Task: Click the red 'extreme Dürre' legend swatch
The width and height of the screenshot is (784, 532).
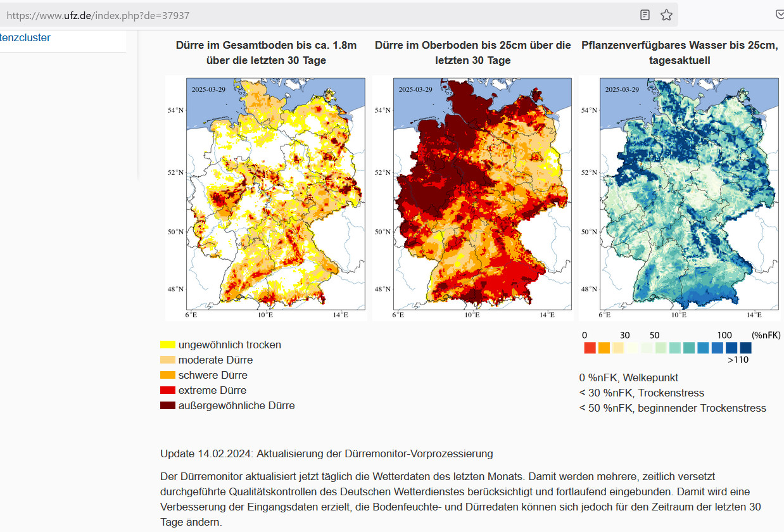Action: pos(168,390)
